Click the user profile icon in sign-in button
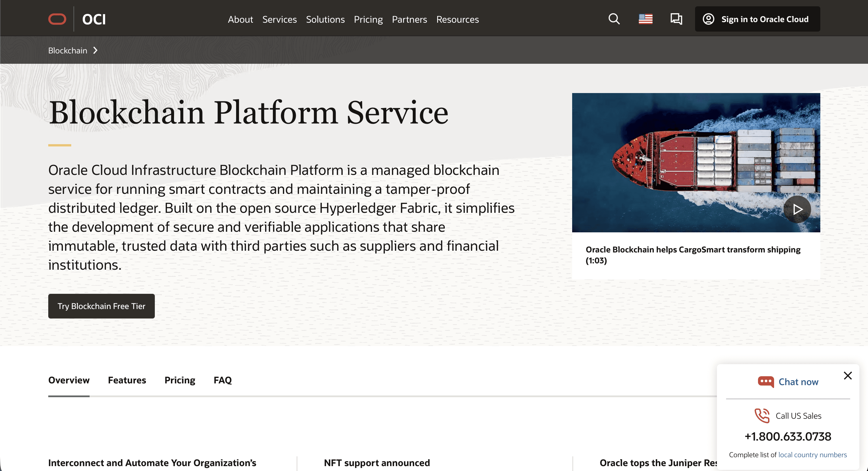The height and width of the screenshot is (471, 868). coord(708,19)
